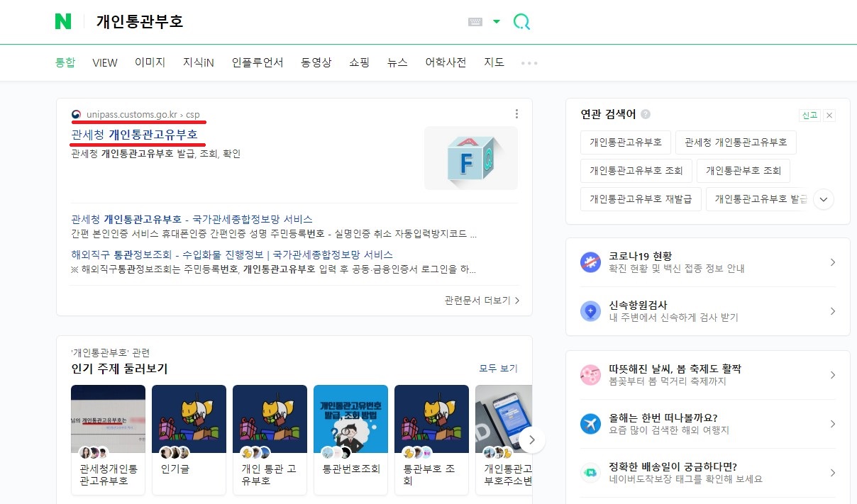Switch to the 지도 tab
The height and width of the screenshot is (504, 857).
494,62
